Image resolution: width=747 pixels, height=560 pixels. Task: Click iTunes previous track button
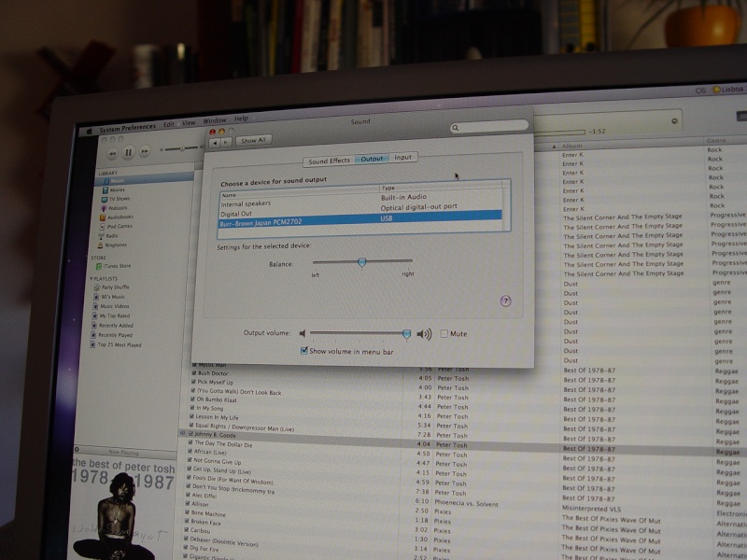point(112,153)
